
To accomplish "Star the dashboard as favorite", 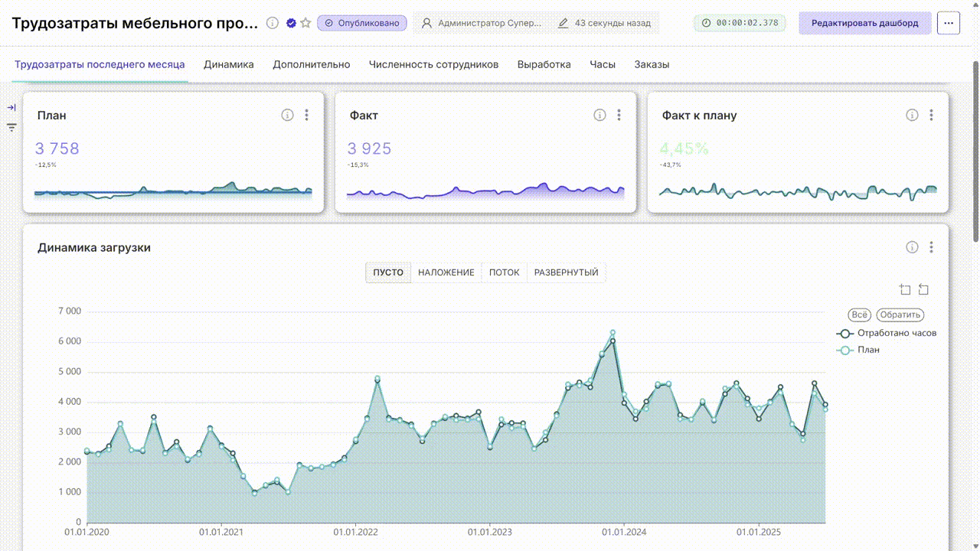I will (305, 23).
